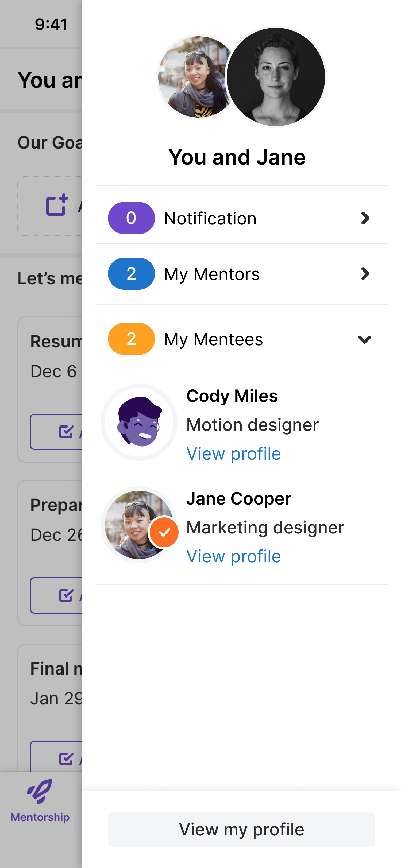Open the Notification menu row
Viewport: 401px width, 868px height.
coord(236,218)
